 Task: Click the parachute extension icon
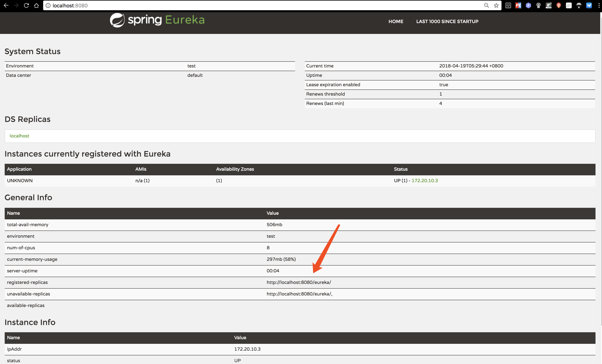pyautogui.click(x=579, y=5)
